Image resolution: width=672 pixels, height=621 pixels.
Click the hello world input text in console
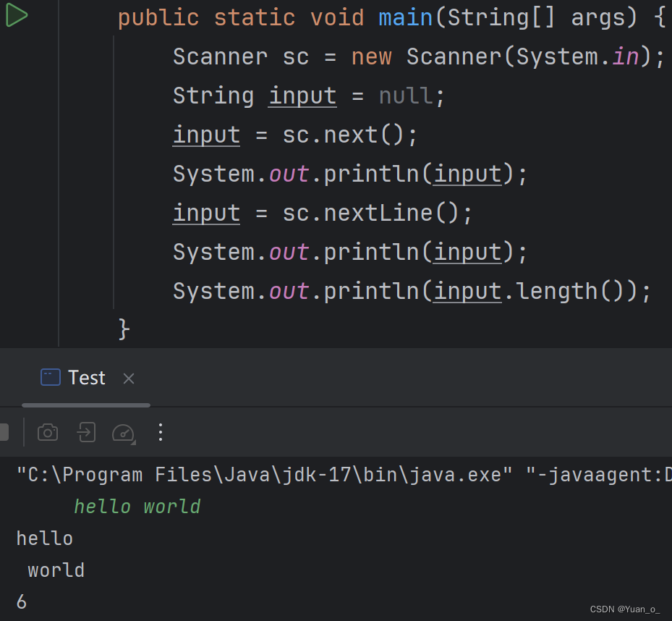tap(137, 507)
